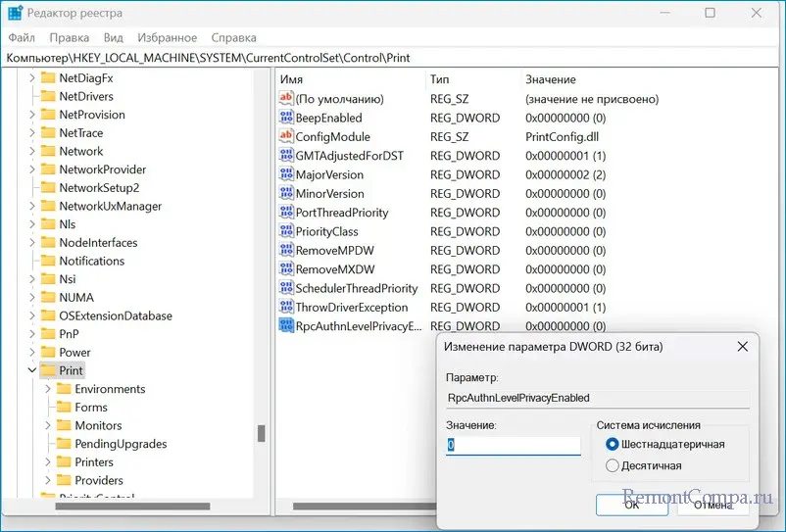Click the Registry Editor app icon in title bar
This screenshot has width=786, height=532.
15,14
